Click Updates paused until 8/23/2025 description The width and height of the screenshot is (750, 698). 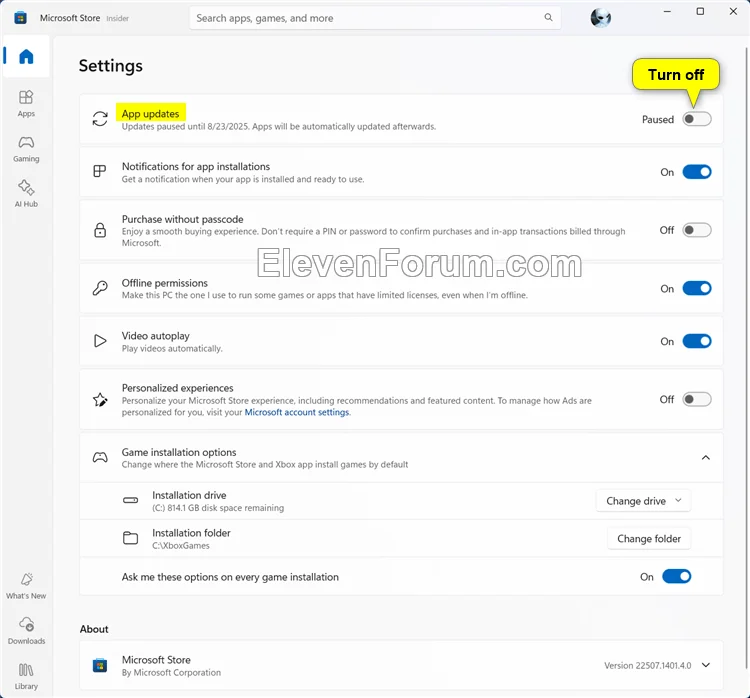point(279,126)
